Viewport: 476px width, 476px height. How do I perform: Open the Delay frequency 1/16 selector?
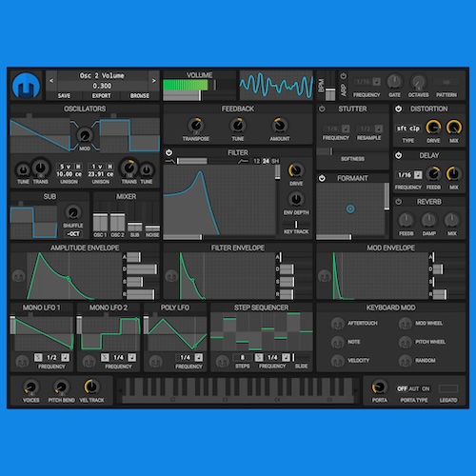pyautogui.click(x=405, y=175)
